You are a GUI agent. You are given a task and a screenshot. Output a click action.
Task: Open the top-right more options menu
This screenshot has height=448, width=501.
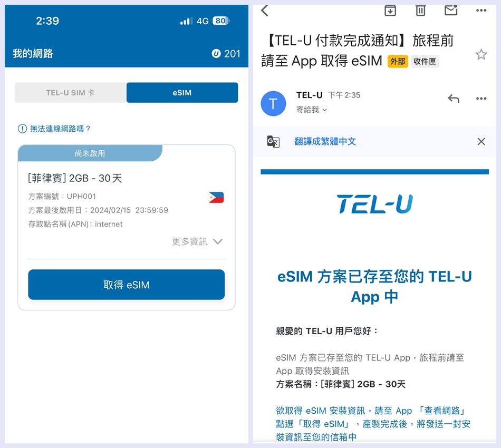coord(481,10)
